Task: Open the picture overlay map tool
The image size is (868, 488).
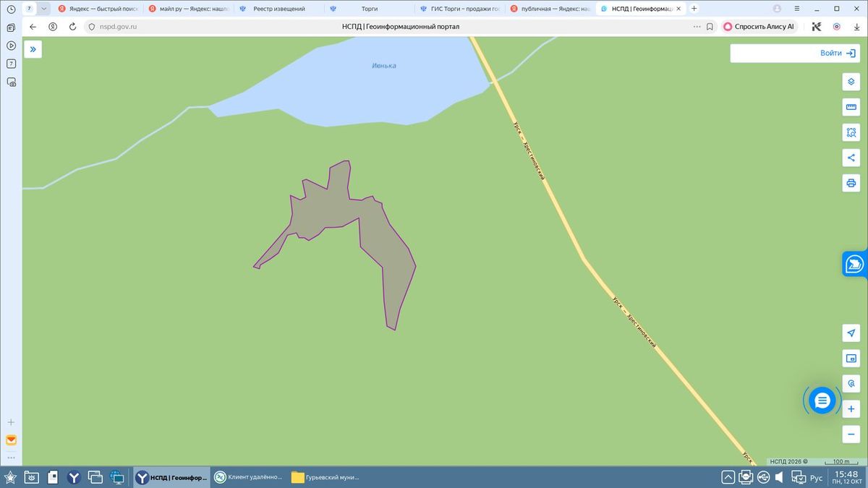Action: (851, 358)
